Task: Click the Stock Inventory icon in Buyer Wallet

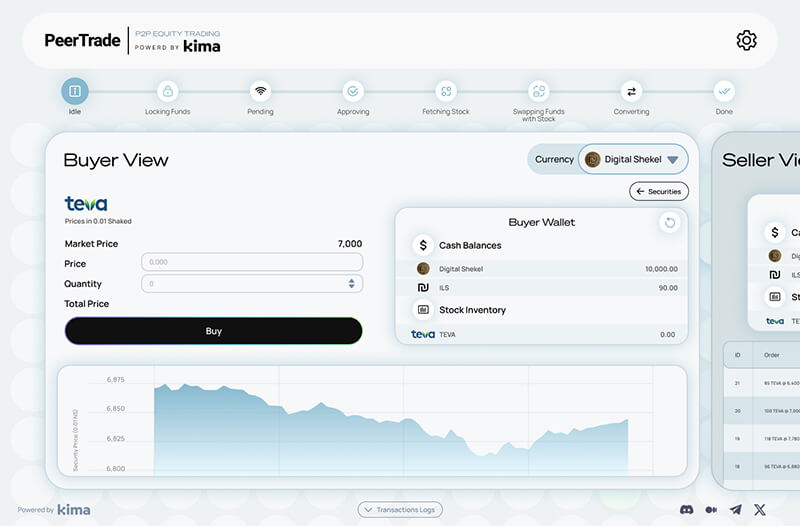Action: [x=423, y=310]
